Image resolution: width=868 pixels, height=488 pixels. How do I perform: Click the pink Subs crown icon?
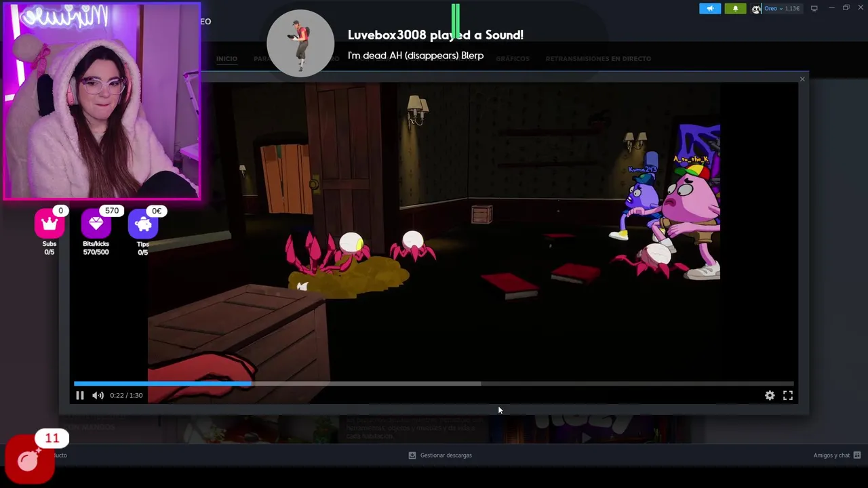[50, 224]
